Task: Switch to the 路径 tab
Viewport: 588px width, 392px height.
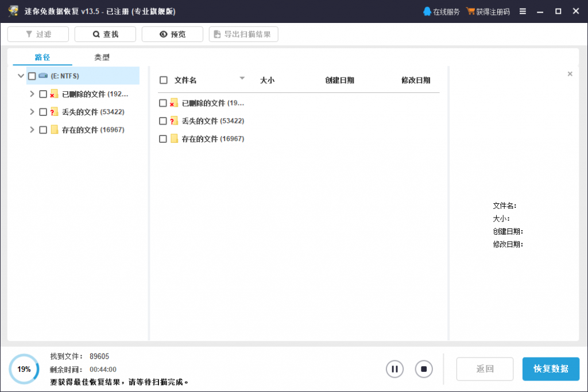Action: [x=42, y=57]
